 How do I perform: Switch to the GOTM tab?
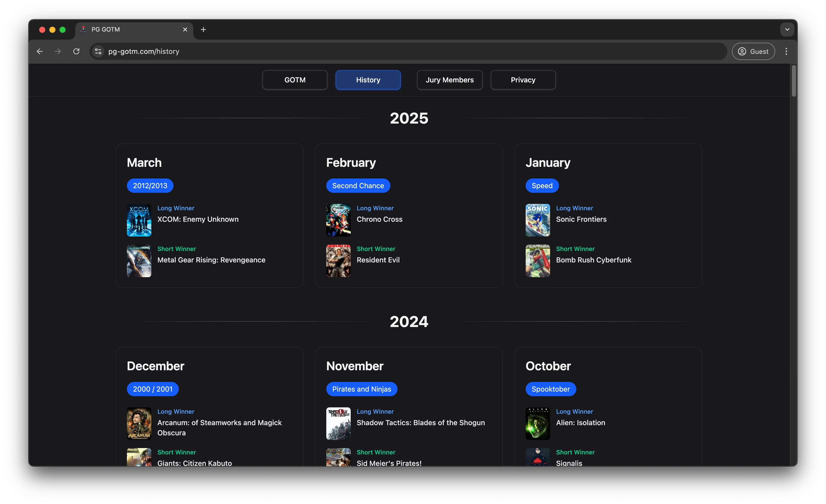tap(295, 80)
